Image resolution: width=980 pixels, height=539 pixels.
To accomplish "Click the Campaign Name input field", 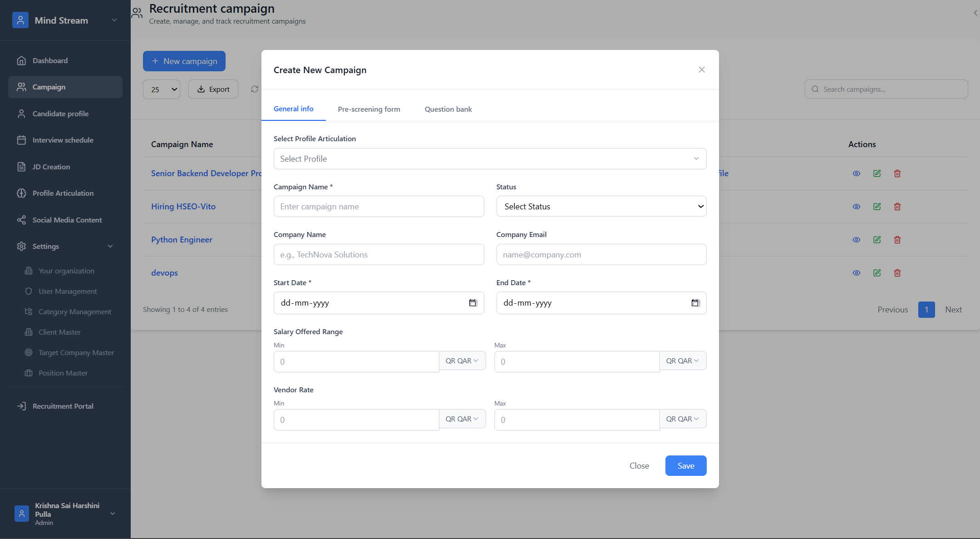I will (x=379, y=207).
